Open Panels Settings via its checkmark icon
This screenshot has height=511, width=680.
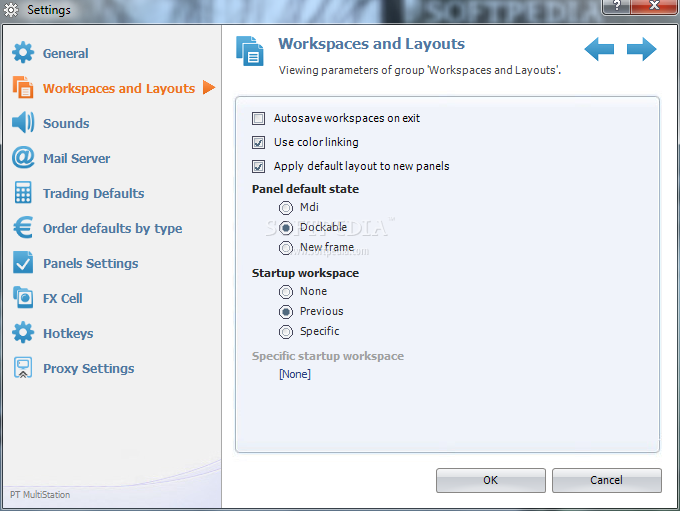(x=23, y=262)
